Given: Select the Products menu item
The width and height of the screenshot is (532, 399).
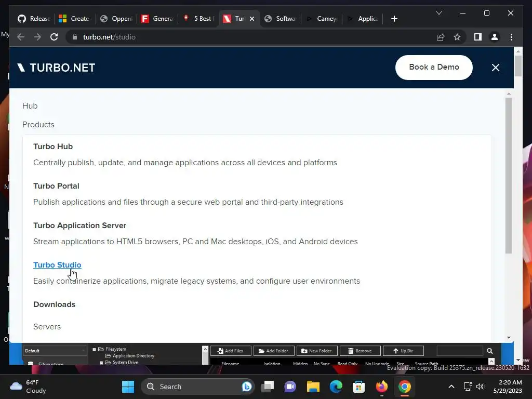Looking at the screenshot, I should [x=38, y=125].
